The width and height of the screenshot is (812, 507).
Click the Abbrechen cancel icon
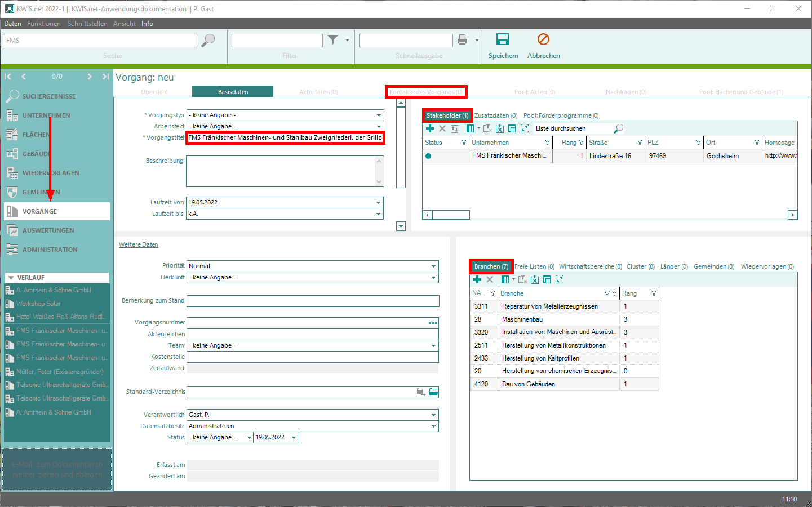(x=543, y=39)
